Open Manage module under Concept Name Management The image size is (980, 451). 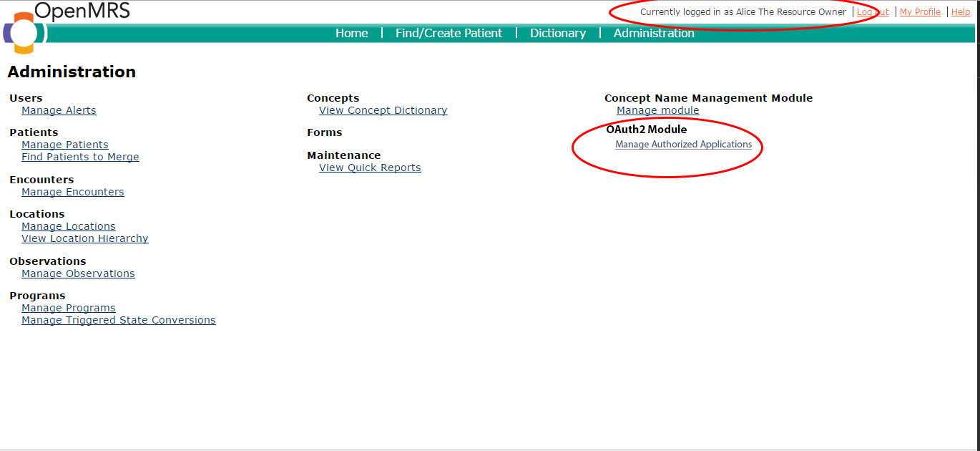tap(658, 110)
